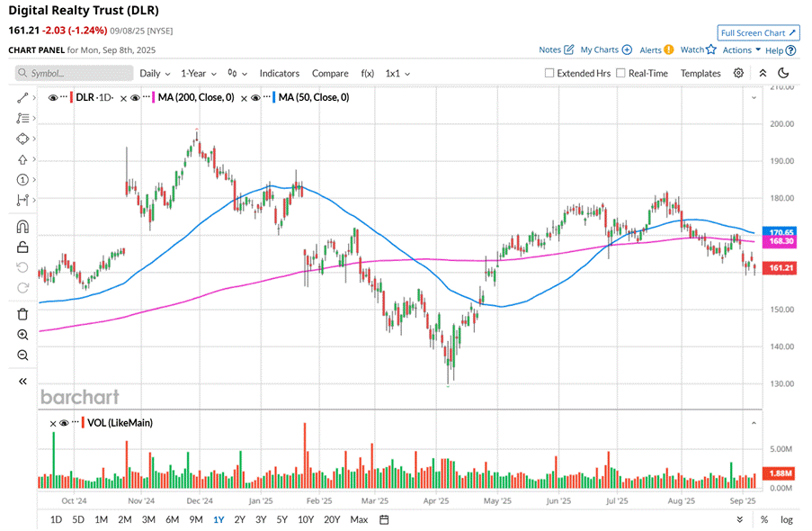Viewport: 812px width, 531px height.
Task: Click the Symbol search field
Action: pos(74,73)
